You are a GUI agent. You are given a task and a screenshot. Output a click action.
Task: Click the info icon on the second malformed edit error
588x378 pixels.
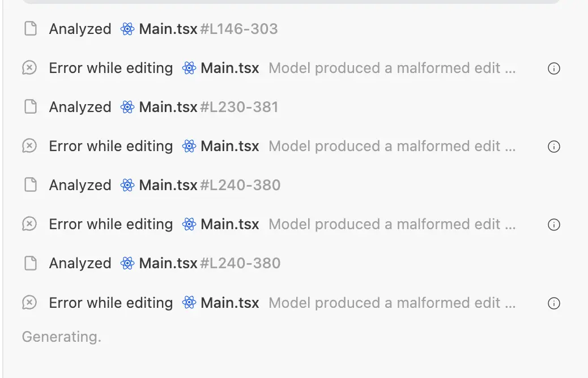click(554, 147)
